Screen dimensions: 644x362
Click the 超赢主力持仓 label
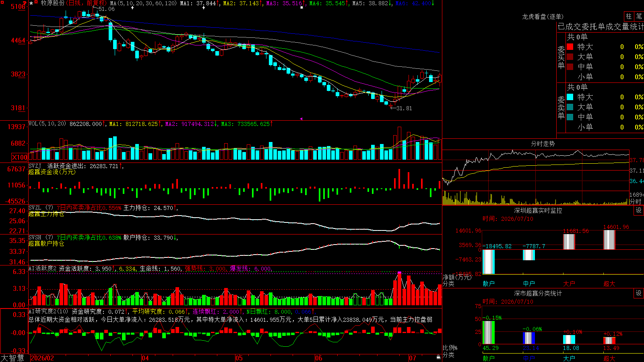[x=46, y=214]
